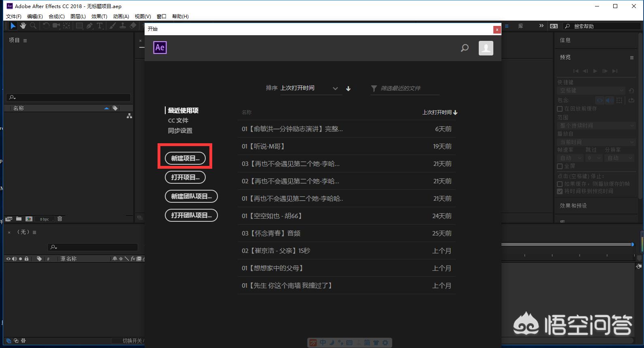Toggle the 全屏 full screen checkbox
Image resolution: width=644 pixels, height=348 pixels.
[560, 166]
